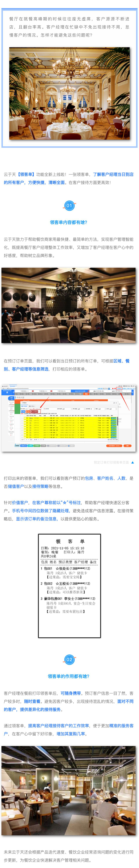Image resolution: width=139 pixels, height=868 pixels.
Task: Click the blue 02 section number badge
Action: (69, 659)
